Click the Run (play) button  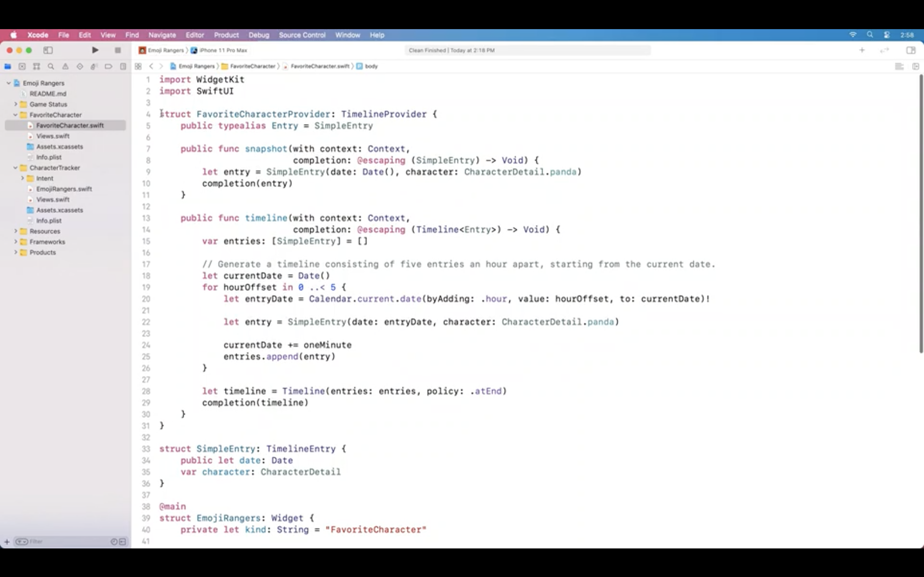(95, 50)
